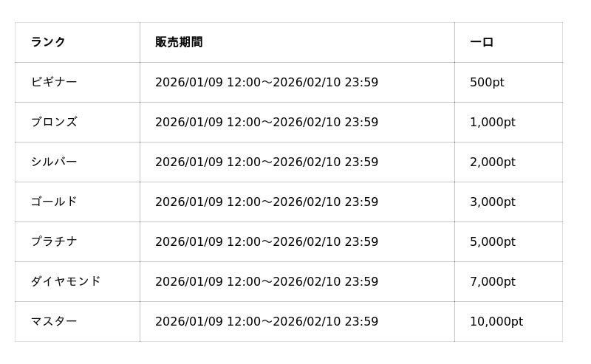Viewport: 591px width, 364px height.
Task: Select the ゴールド rank cell
Action: coord(54,202)
